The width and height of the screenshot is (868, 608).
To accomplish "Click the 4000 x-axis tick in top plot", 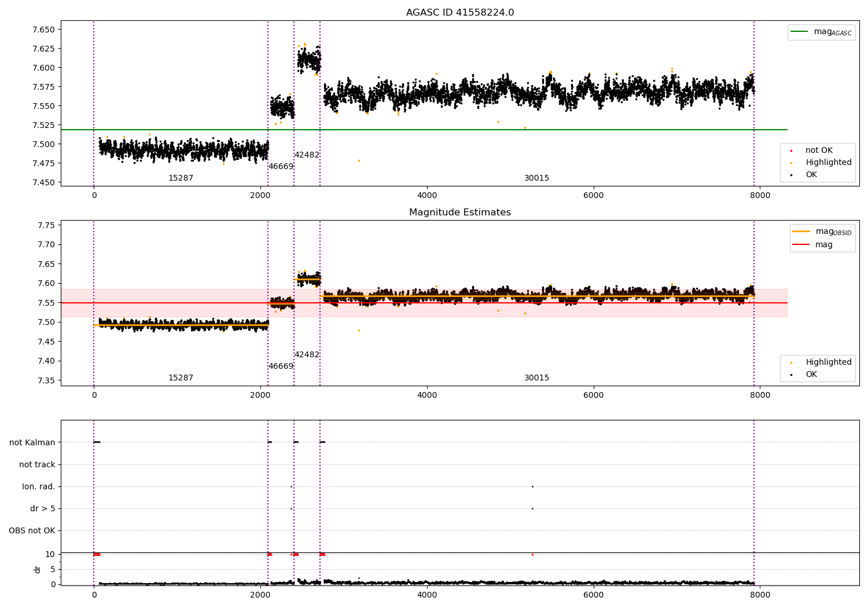I will pyautogui.click(x=427, y=195).
